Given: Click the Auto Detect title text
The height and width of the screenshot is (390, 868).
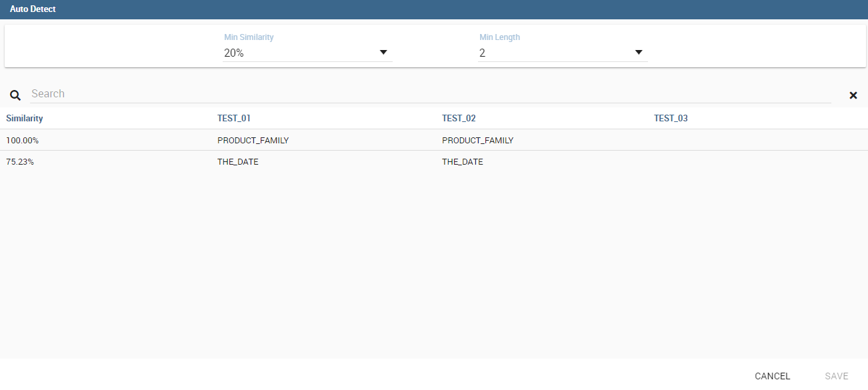Looking at the screenshot, I should pyautogui.click(x=33, y=9).
